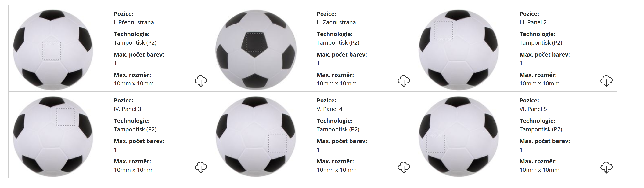The image size is (644, 188).
Task: Download template for VI. Panel 5
Action: tap(606, 167)
